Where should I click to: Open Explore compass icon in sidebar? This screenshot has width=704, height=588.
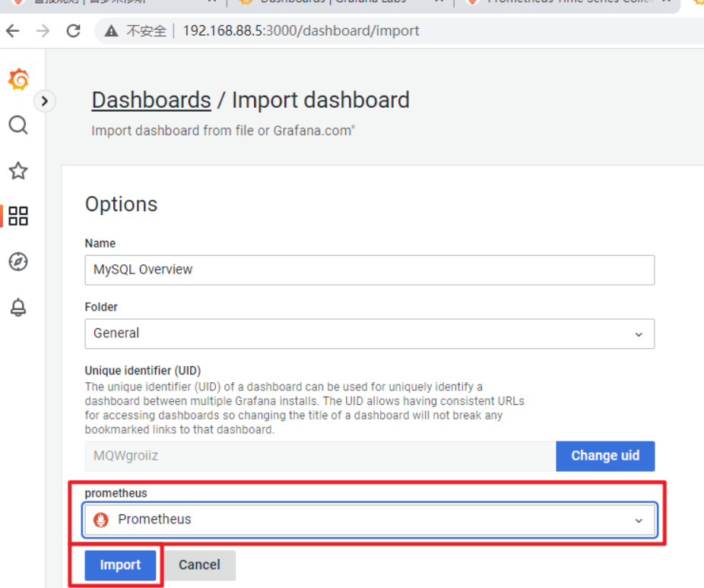coord(18,261)
